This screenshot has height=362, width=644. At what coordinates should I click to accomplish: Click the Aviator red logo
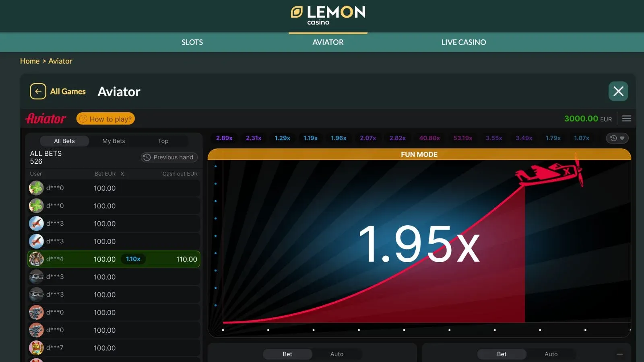pos(46,119)
